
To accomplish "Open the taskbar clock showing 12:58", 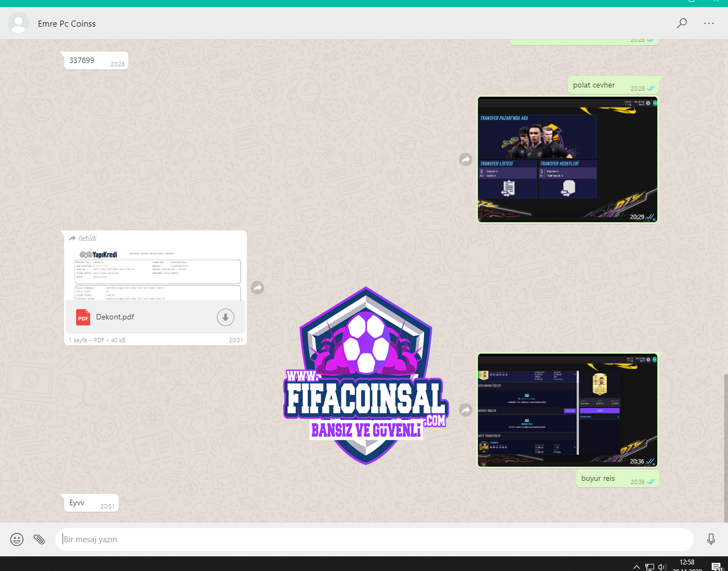I will (687, 565).
